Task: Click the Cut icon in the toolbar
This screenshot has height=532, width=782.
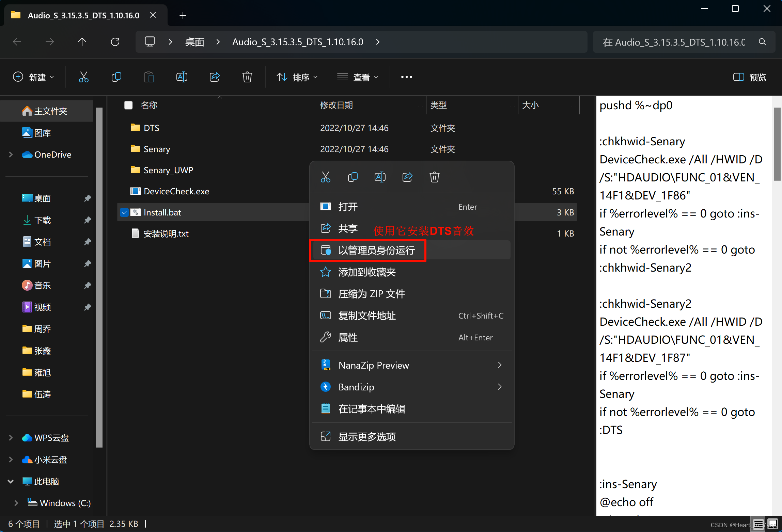Action: [83, 77]
